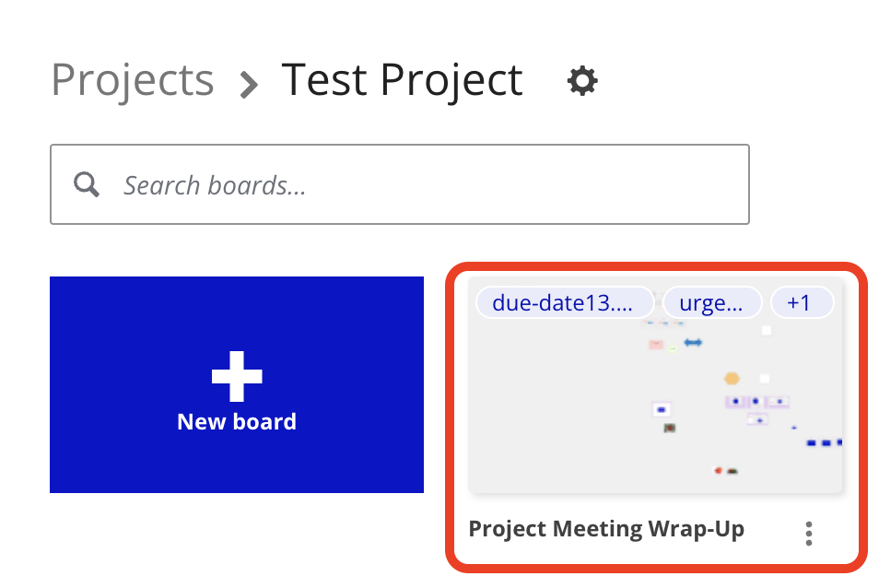The width and height of the screenshot is (879, 588).
Task: Click the breadcrumb chevron arrow
Action: click(x=248, y=85)
